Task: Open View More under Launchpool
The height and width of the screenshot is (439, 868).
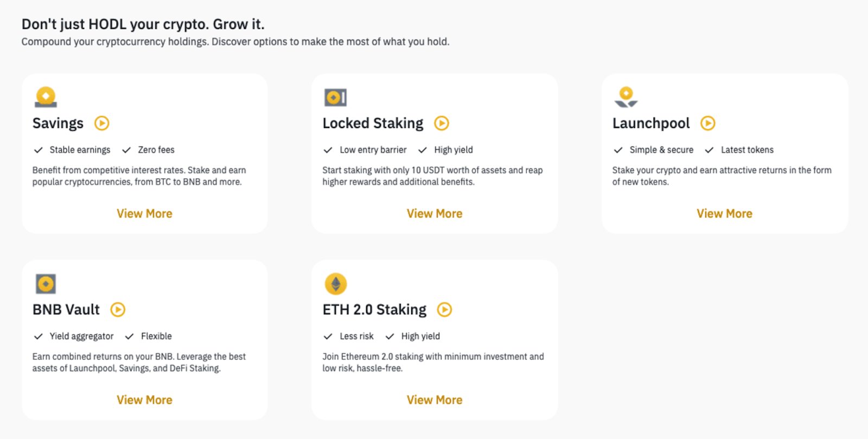Action: (x=724, y=213)
